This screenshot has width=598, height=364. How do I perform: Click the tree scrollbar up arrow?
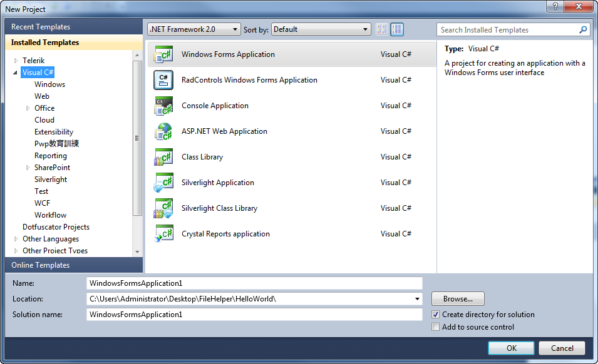click(137, 56)
